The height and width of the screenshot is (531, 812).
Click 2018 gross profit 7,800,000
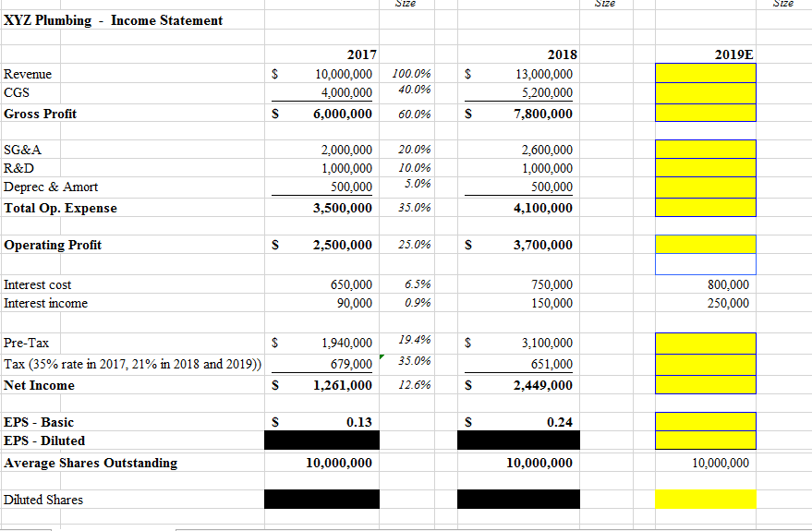click(x=543, y=114)
